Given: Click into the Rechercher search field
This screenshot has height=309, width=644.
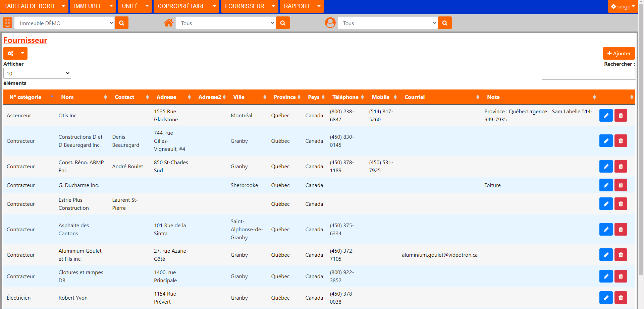Looking at the screenshot, I should [588, 74].
